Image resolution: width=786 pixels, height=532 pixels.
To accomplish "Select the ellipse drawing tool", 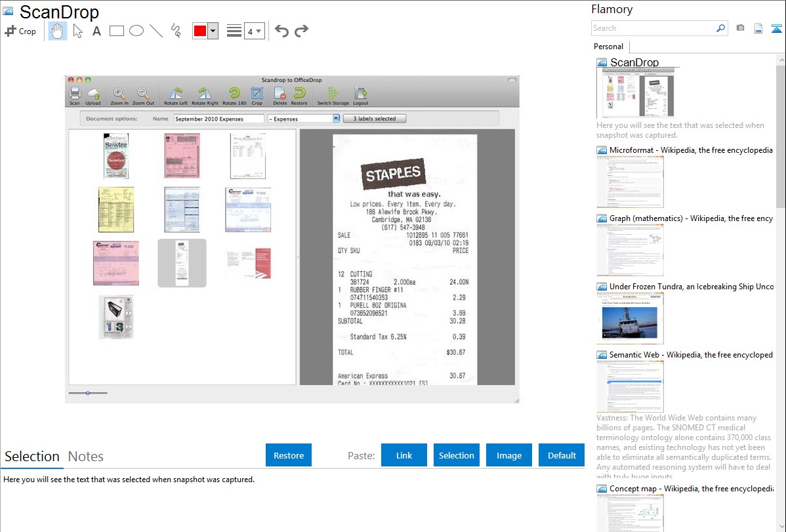I will 136,31.
